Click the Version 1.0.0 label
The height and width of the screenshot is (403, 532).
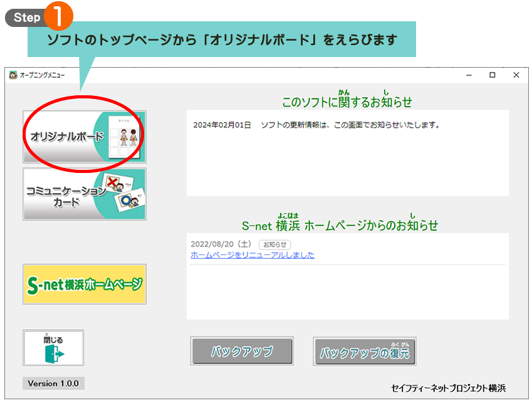[53, 383]
